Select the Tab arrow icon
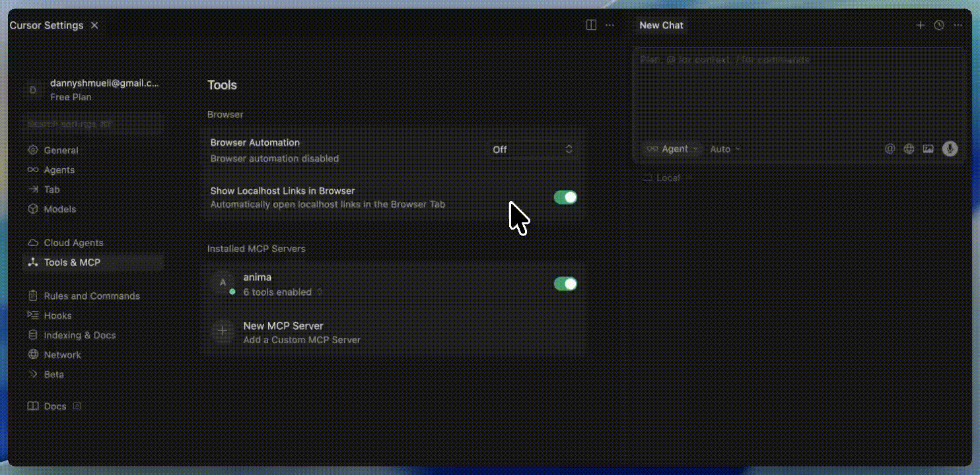The image size is (980, 475). pos(33,189)
